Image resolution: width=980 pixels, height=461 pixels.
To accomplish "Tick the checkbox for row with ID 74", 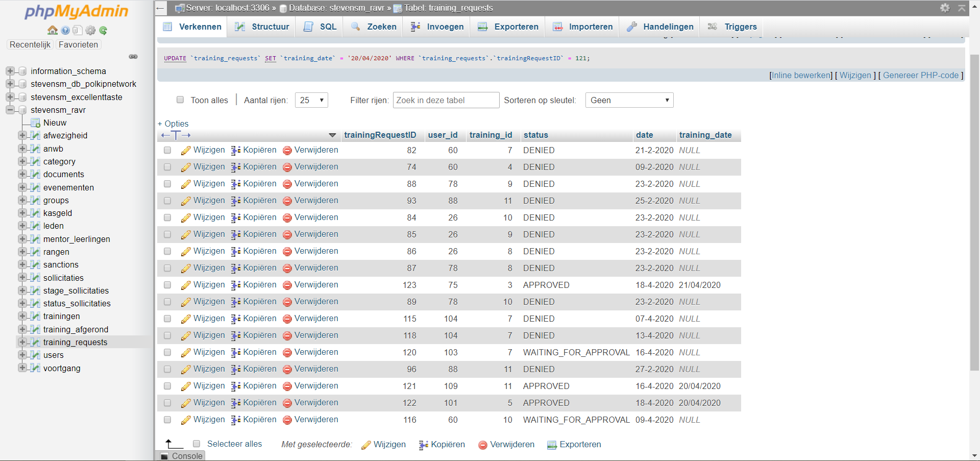I will click(167, 167).
